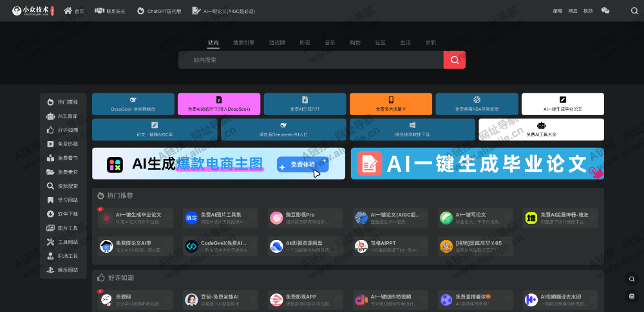Click the red search submit button
644x312 pixels.
(454, 60)
